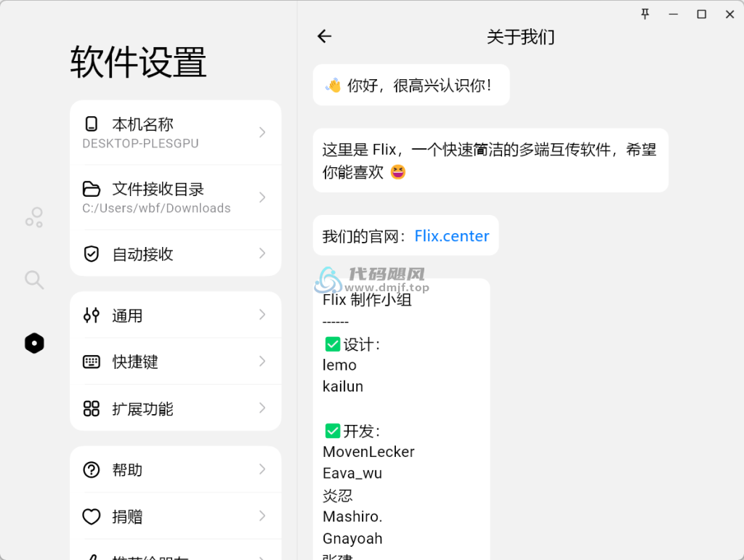Open the 快捷键 settings entry
The height and width of the screenshot is (560, 744).
[176, 361]
